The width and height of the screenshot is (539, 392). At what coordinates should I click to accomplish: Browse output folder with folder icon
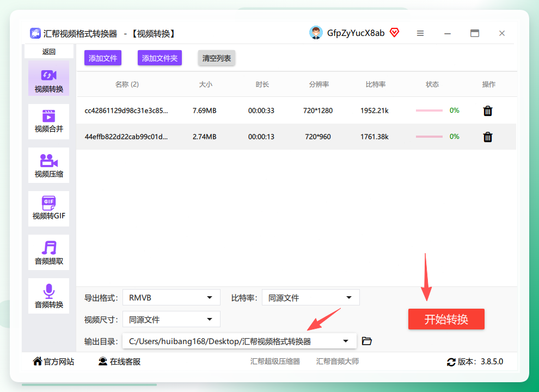coord(367,341)
